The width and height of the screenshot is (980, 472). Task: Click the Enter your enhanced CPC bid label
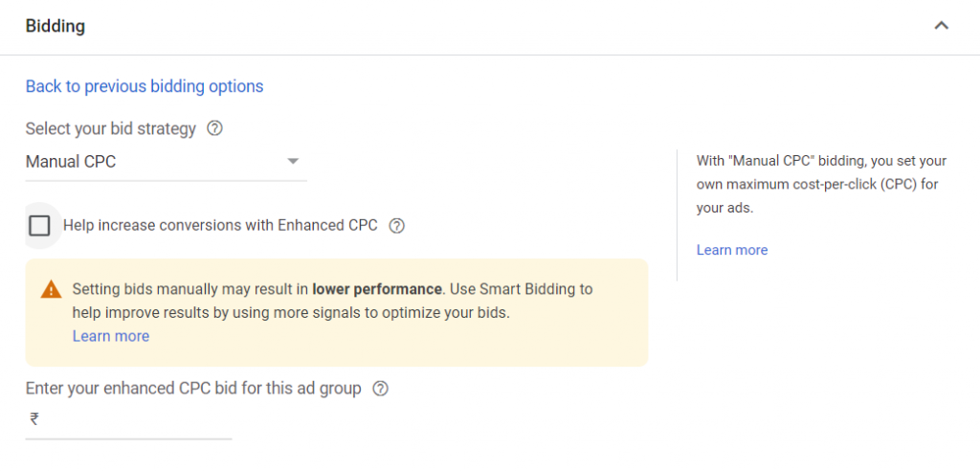click(193, 389)
